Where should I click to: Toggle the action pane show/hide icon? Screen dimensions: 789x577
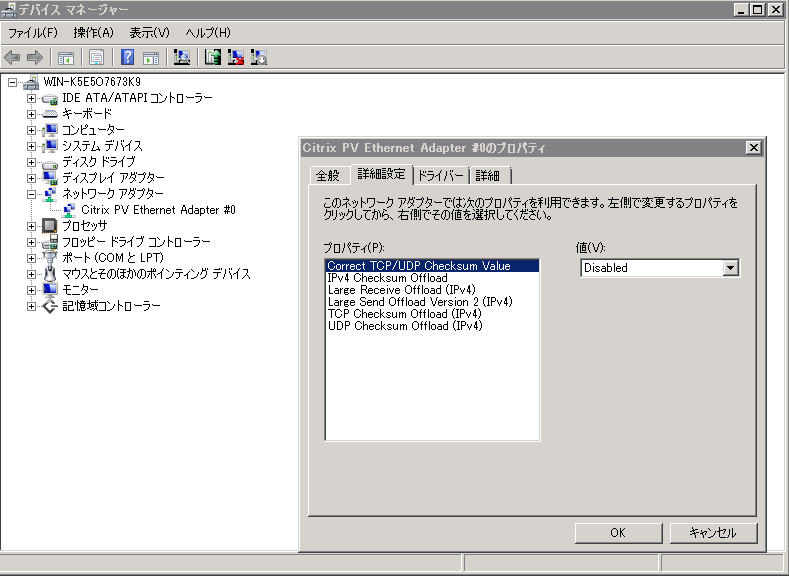[150, 57]
